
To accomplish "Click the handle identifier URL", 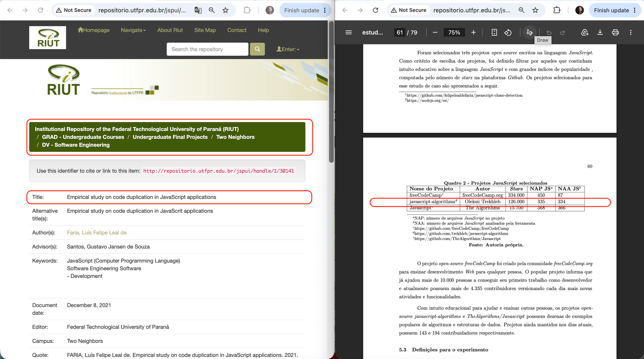I will (x=219, y=171).
